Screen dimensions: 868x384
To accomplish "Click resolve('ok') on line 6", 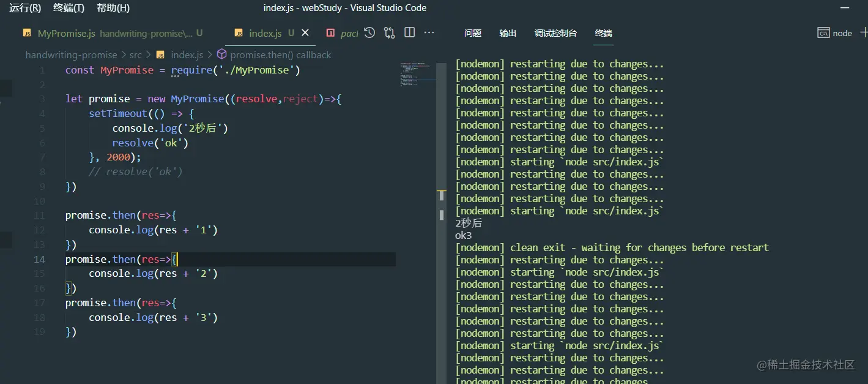I will coord(150,143).
